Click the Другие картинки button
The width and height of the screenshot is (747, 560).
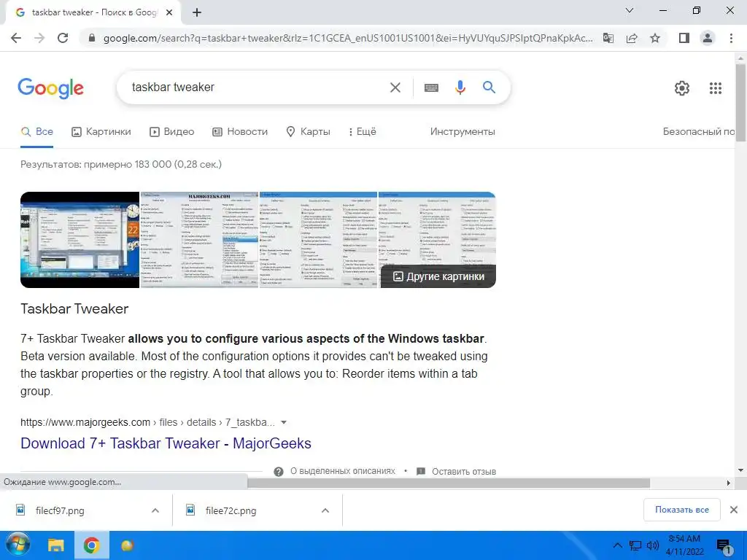pyautogui.click(x=438, y=276)
